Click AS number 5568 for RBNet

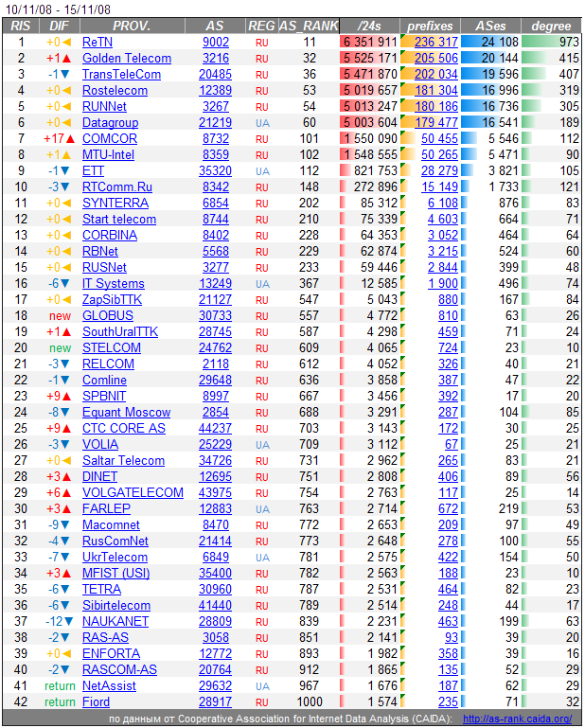(216, 252)
